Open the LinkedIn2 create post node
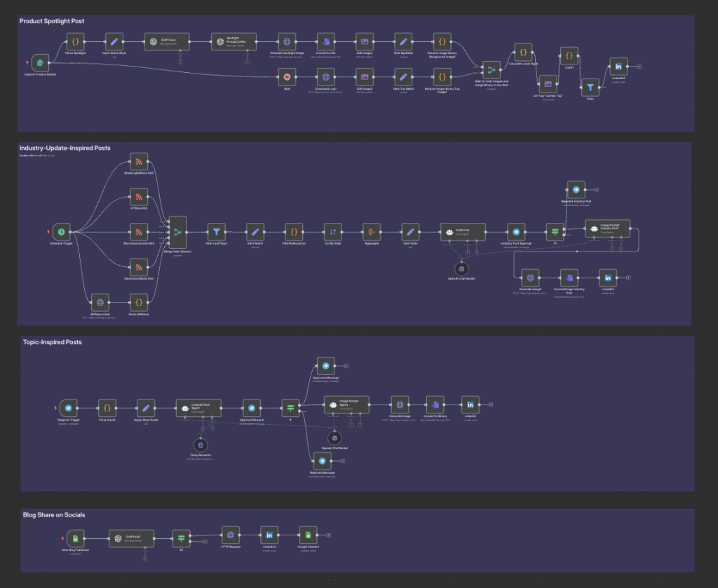Image resolution: width=718 pixels, height=588 pixels. tap(618, 67)
